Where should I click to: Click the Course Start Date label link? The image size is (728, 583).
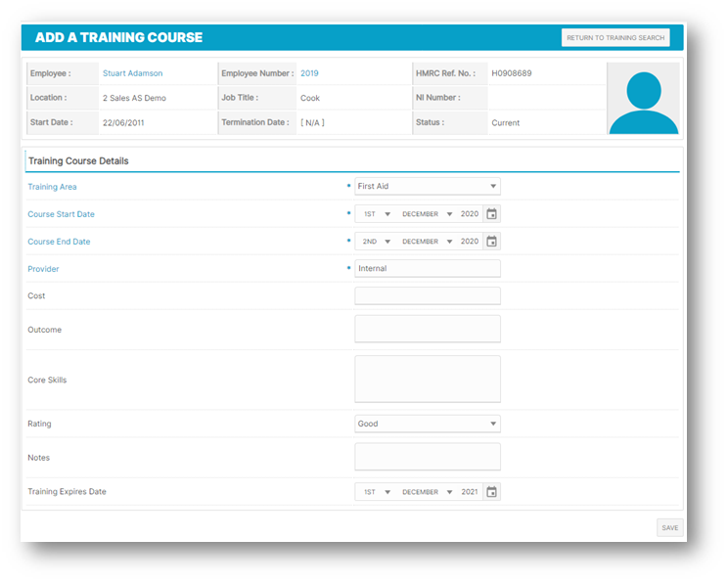[61, 214]
